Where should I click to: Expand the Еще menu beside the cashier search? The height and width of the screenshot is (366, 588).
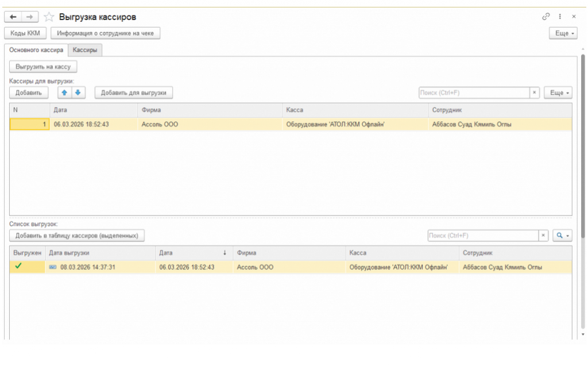[x=558, y=93]
